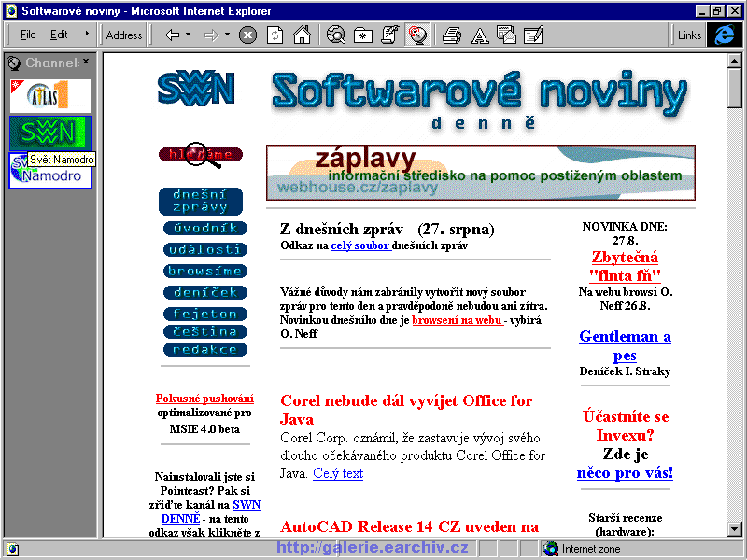Open the Edit menu
This screenshot has height=560, width=747.
[59, 35]
